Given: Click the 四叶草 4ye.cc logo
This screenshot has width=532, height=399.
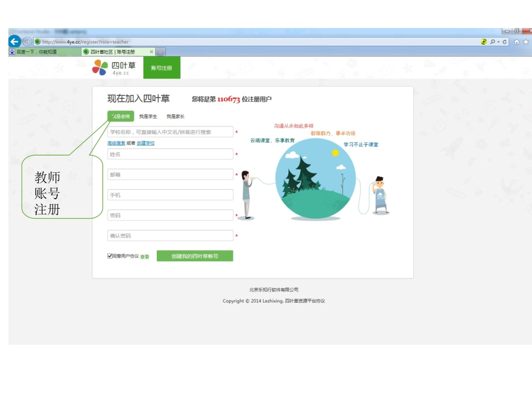Looking at the screenshot, I should pyautogui.click(x=114, y=68).
